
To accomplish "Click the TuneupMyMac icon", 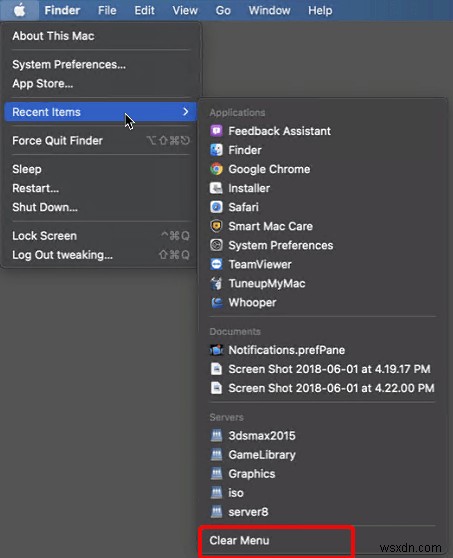I will pyautogui.click(x=216, y=284).
